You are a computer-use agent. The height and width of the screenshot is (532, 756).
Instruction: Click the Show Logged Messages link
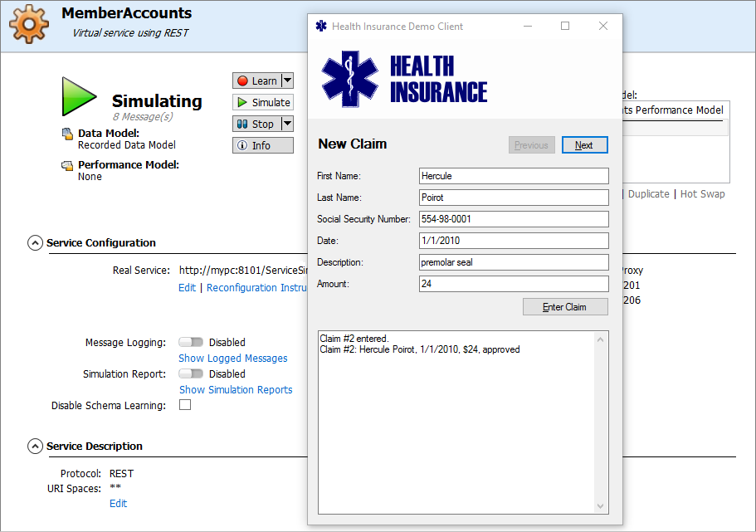click(233, 359)
